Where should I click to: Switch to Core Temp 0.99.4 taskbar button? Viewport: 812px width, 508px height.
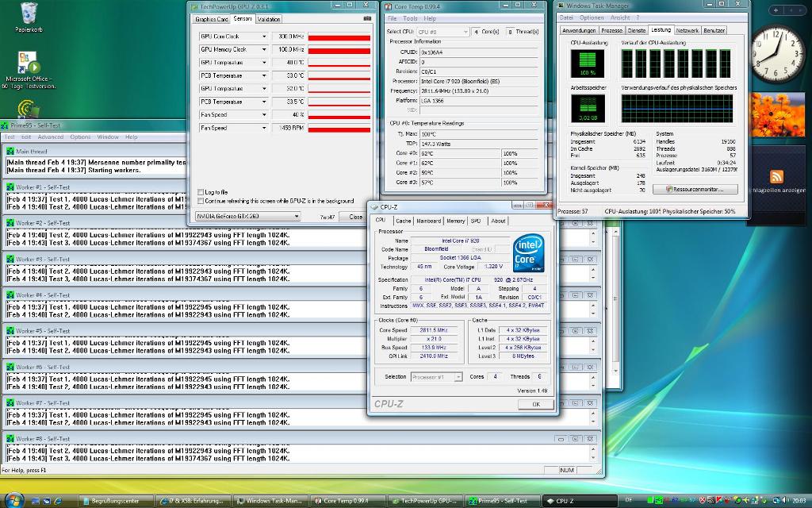pos(348,501)
